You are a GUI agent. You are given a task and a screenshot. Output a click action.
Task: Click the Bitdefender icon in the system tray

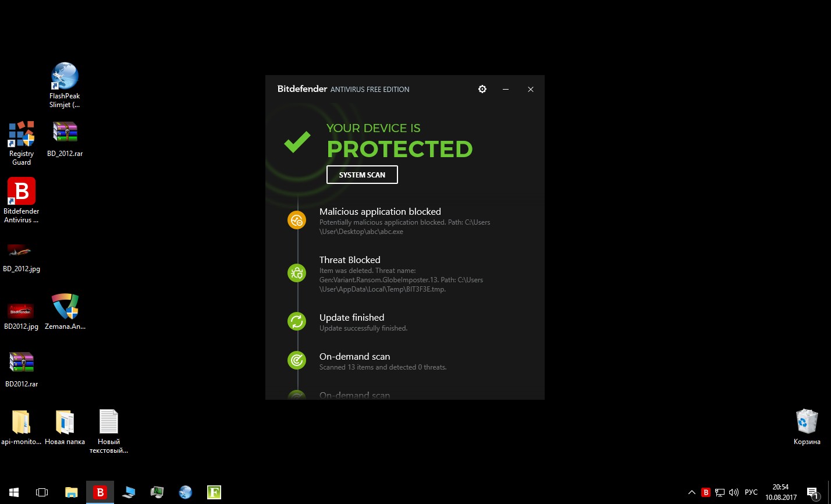(x=706, y=492)
